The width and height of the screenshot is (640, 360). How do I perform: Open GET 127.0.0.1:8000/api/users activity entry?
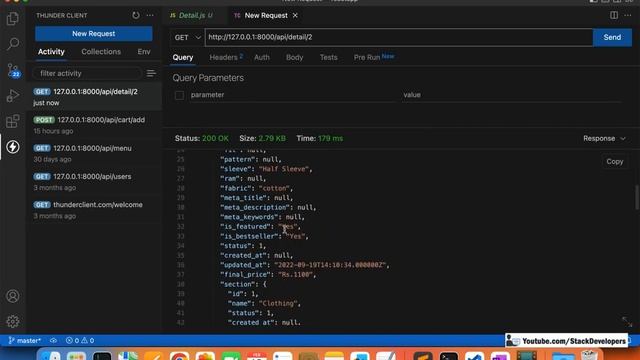click(94, 182)
